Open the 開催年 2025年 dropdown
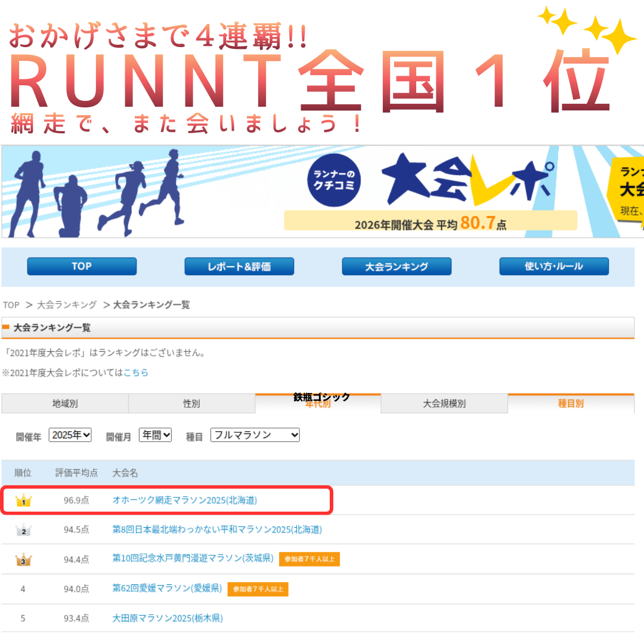 coord(70,435)
